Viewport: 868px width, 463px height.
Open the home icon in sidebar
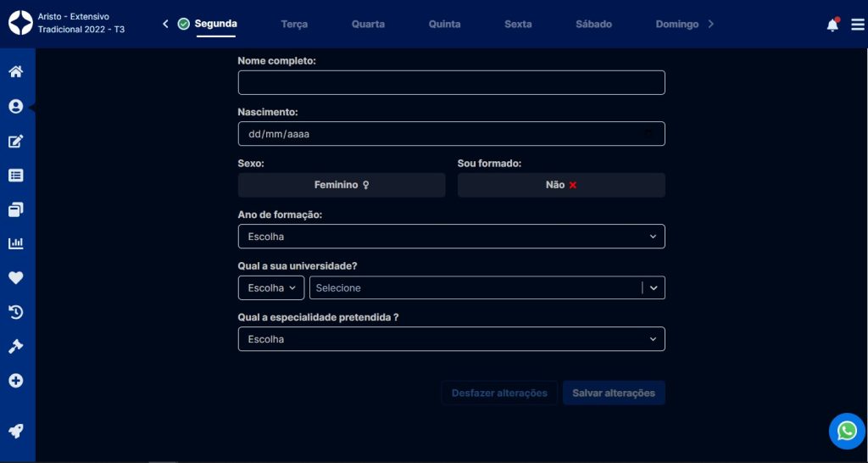(15, 72)
